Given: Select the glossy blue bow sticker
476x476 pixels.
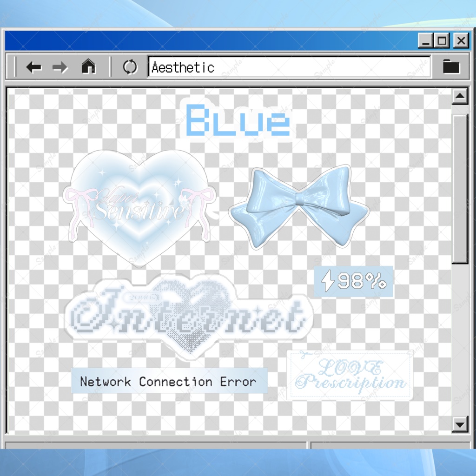Looking at the screenshot, I should [x=299, y=207].
